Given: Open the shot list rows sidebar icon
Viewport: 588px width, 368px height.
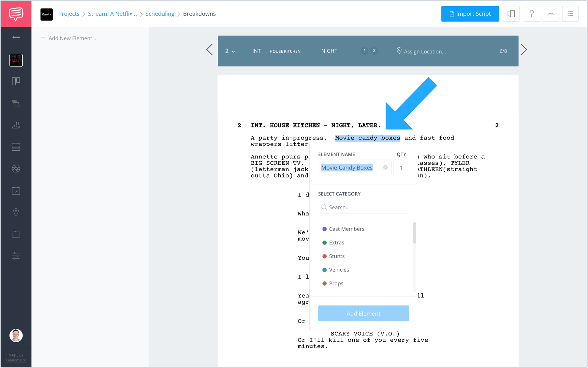Looking at the screenshot, I should point(16,147).
